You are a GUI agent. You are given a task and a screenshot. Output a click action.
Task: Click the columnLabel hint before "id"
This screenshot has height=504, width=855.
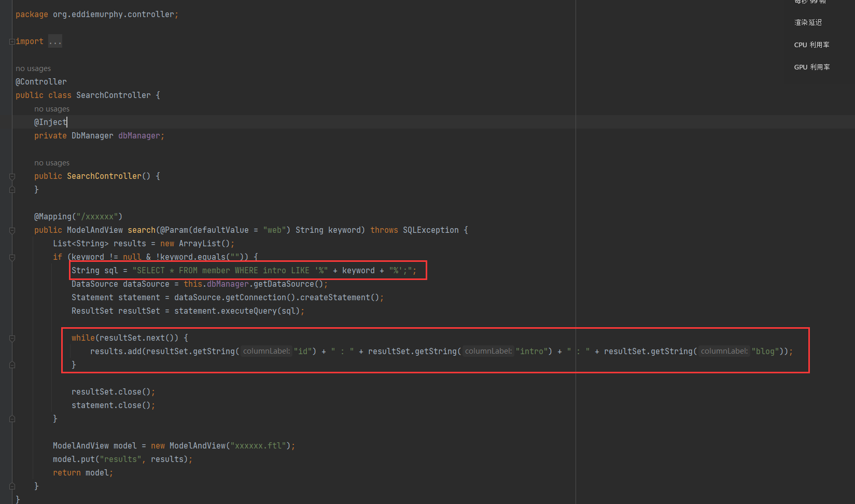pos(267,352)
